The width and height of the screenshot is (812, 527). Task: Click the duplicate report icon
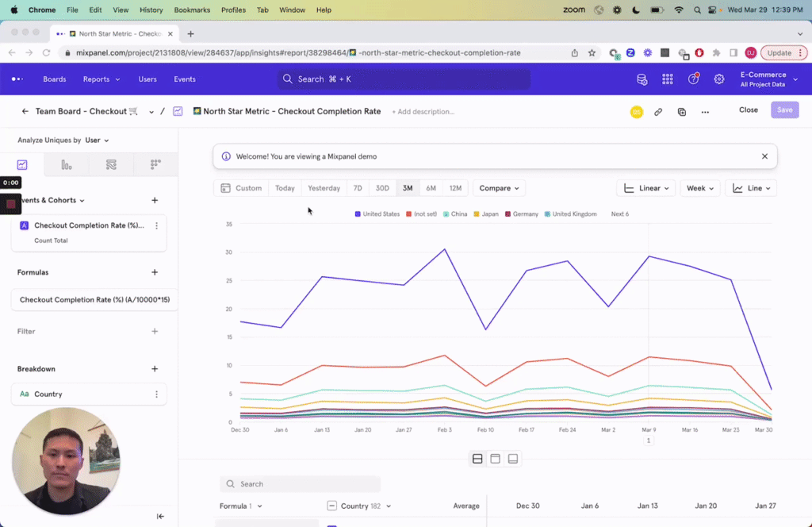[681, 112]
